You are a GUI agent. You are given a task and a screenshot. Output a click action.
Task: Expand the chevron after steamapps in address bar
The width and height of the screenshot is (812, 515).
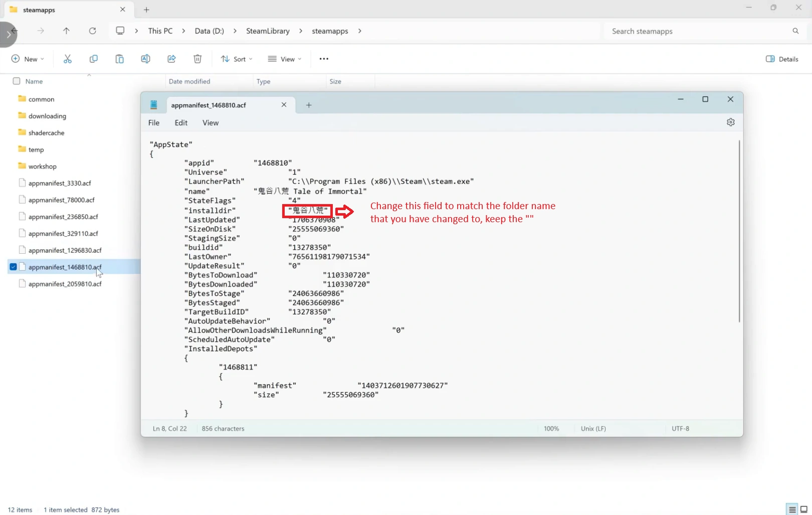click(x=359, y=31)
